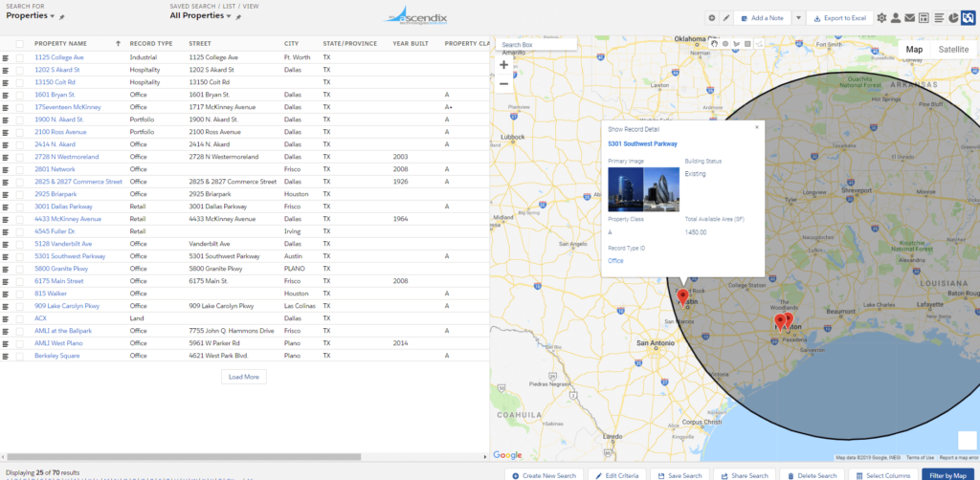Sort by Year Built column header
This screenshot has width=980, height=480.
[411, 44]
